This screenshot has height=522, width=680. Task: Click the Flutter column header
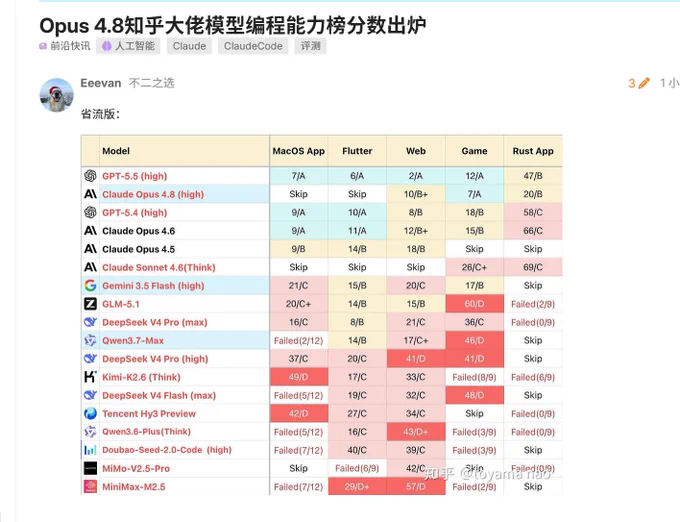point(357,151)
